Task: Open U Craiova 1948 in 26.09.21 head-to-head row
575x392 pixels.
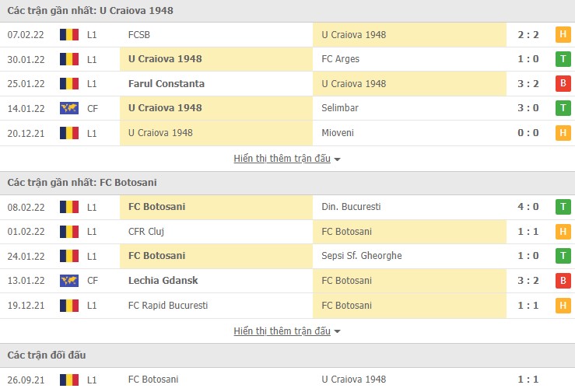Action: pyautogui.click(x=353, y=380)
